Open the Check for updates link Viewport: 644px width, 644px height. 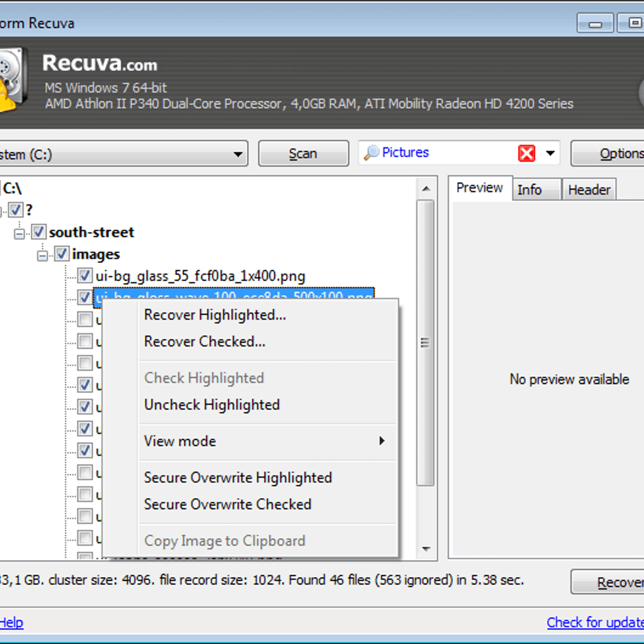coord(595,622)
